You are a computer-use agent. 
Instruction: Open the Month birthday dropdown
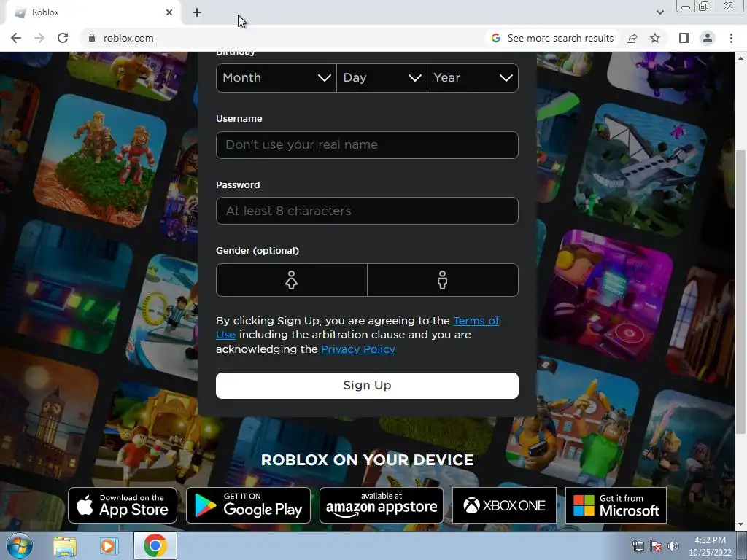[x=276, y=77]
